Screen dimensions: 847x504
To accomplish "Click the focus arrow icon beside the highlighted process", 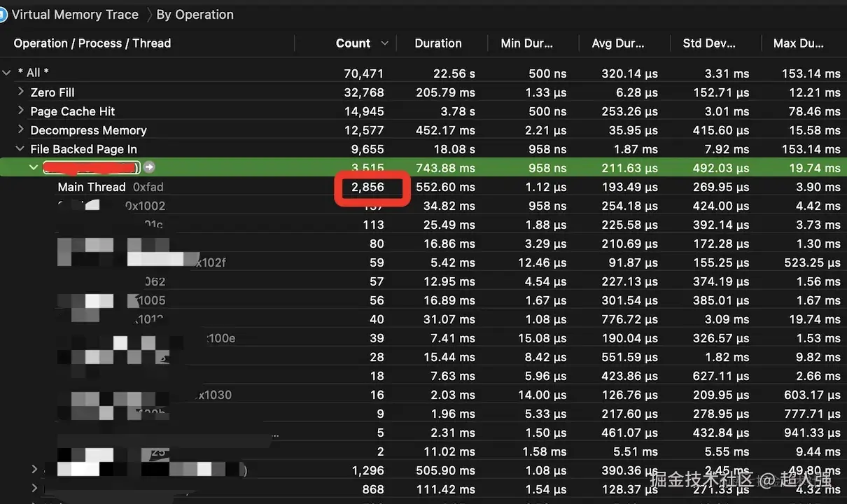I will (x=149, y=167).
